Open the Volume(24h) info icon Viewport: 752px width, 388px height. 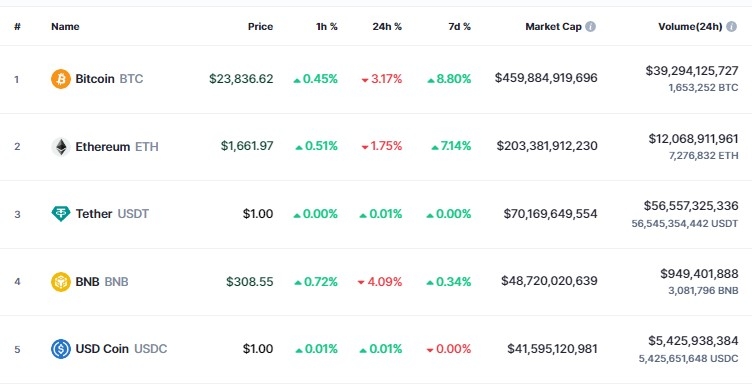tap(731, 26)
